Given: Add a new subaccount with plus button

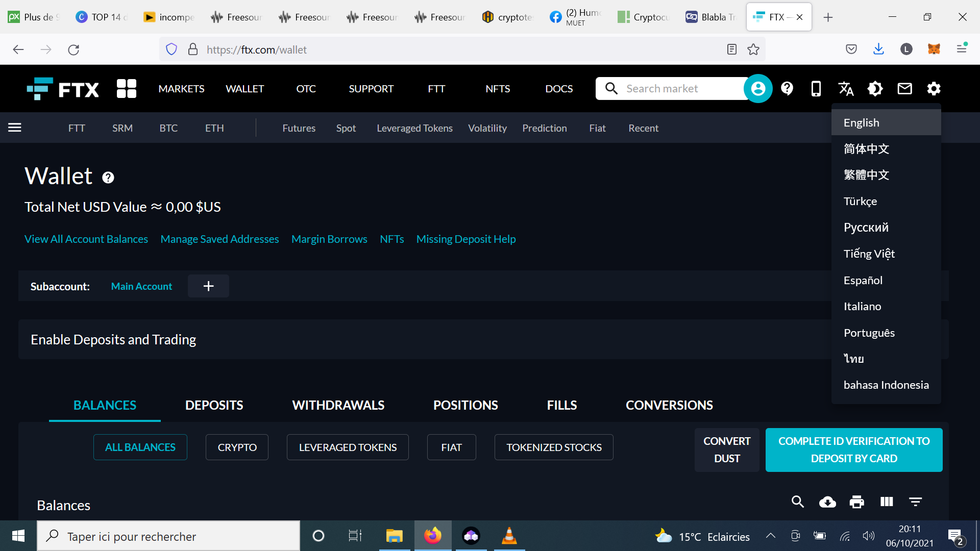Looking at the screenshot, I should point(208,286).
